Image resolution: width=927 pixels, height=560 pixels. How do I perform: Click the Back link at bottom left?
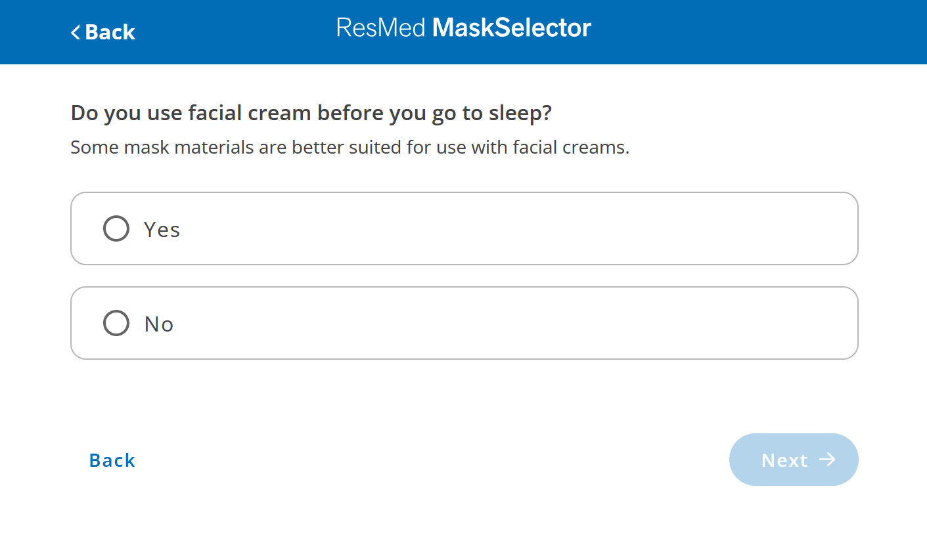click(x=112, y=460)
